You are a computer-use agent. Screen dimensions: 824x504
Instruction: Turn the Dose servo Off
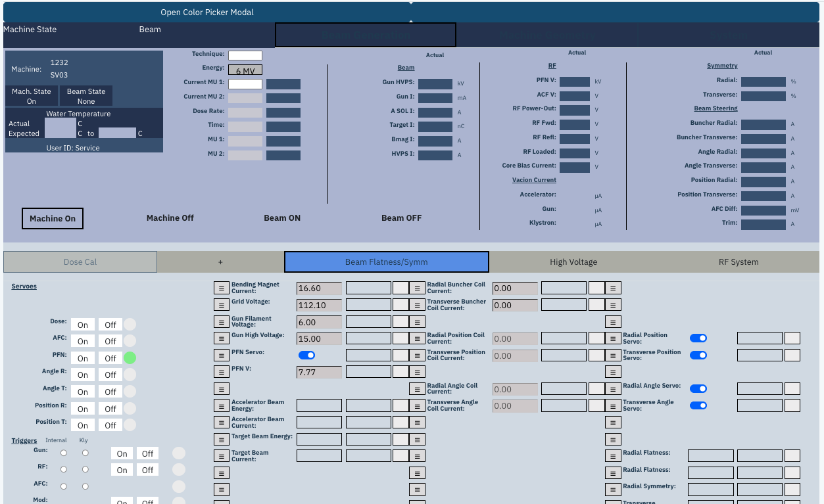[x=110, y=325]
